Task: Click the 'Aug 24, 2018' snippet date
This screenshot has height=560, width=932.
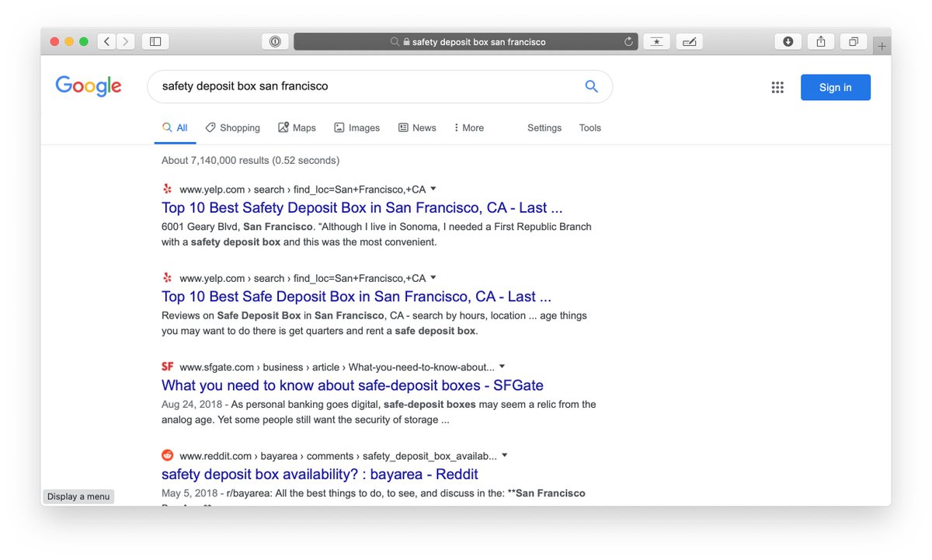Action: [191, 405]
